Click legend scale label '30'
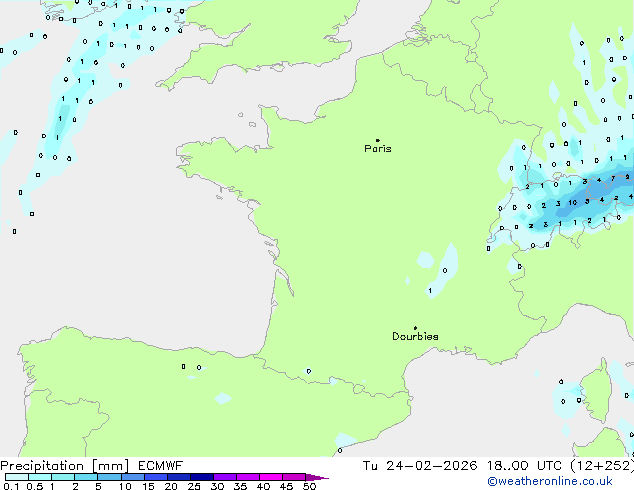634x490 pixels. click(217, 486)
